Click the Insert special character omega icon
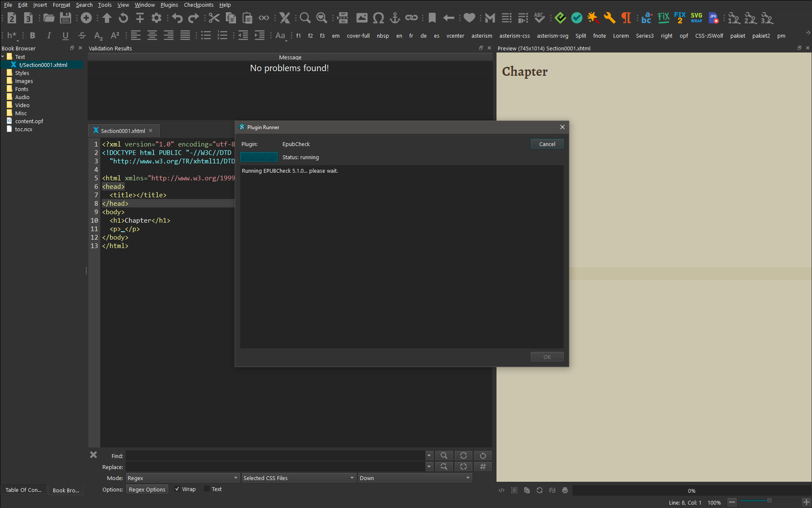This screenshot has width=812, height=508. [379, 18]
